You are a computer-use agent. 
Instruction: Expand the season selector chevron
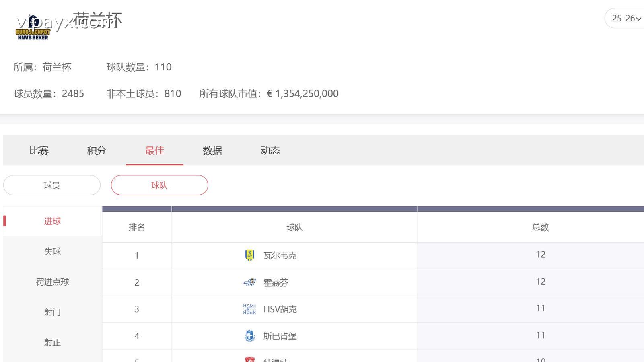point(639,18)
